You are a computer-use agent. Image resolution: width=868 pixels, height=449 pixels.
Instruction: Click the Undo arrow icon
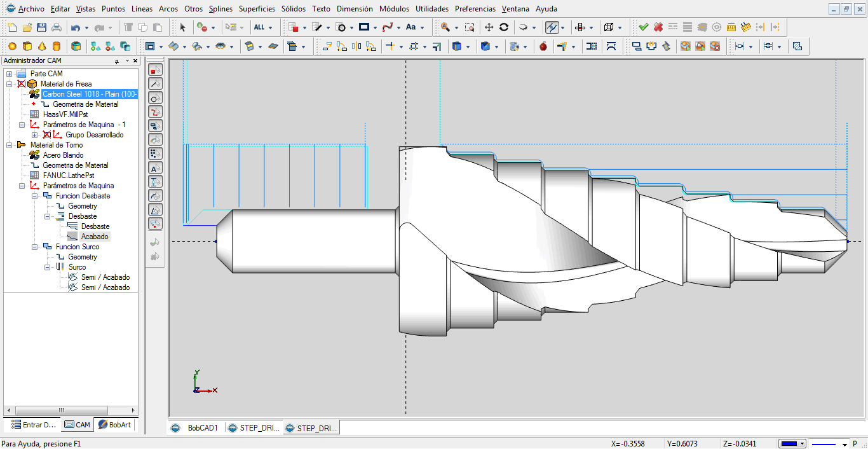pyautogui.click(x=75, y=27)
